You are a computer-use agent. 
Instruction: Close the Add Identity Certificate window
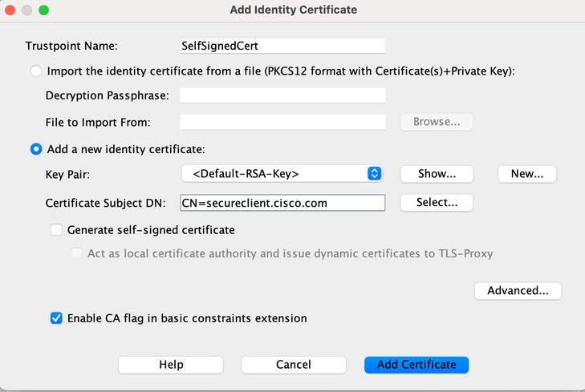pos(11,10)
